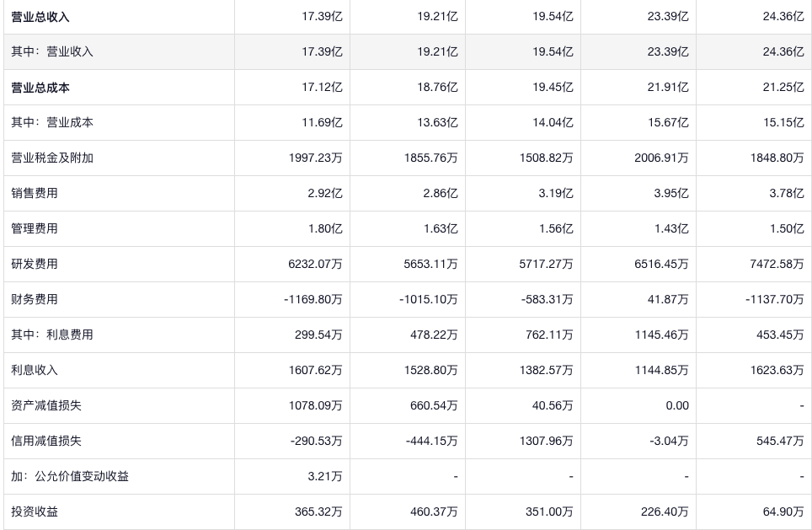Select the 销售费用 row label
Screen dimensions: 812x530
[35, 194]
